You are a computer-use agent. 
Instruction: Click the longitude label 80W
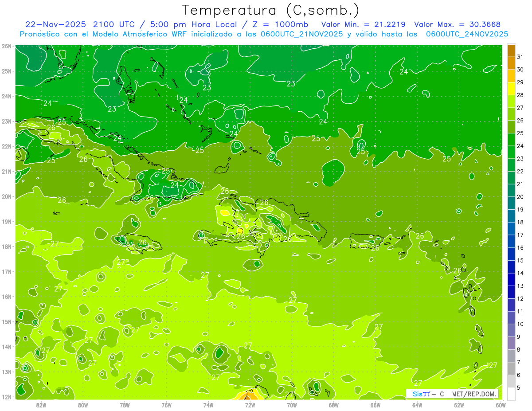pos(83,404)
